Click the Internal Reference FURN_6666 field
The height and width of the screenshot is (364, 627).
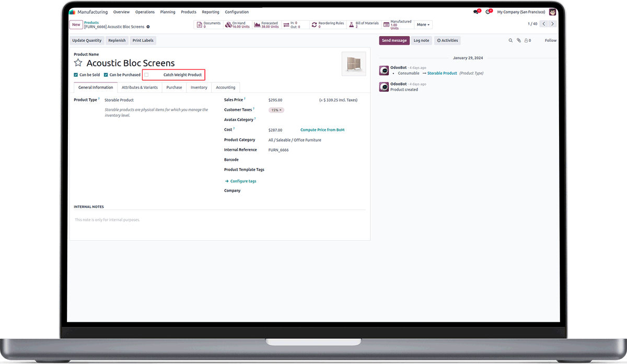tap(278, 150)
